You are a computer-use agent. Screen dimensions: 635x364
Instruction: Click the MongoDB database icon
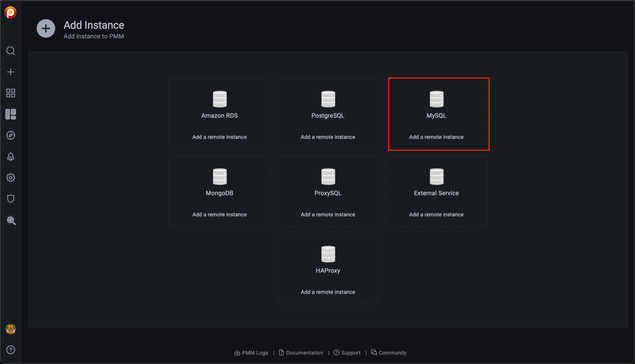pos(220,177)
